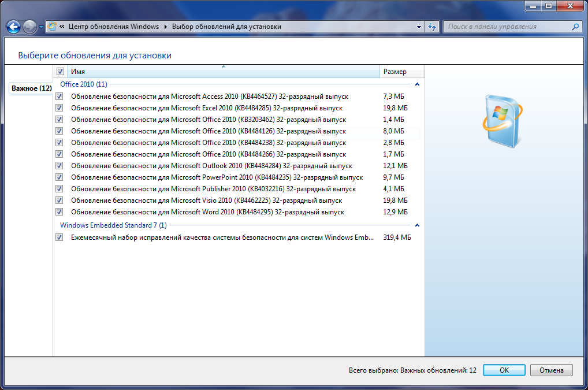The width and height of the screenshot is (588, 390).
Task: Click the search magnifier icon
Action: 576,27
